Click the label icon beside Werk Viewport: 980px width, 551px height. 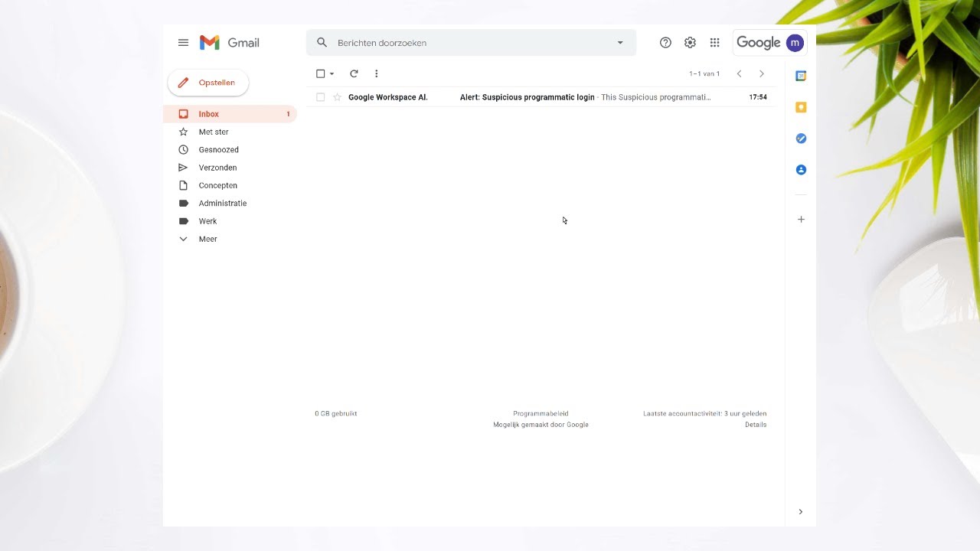[x=183, y=221]
